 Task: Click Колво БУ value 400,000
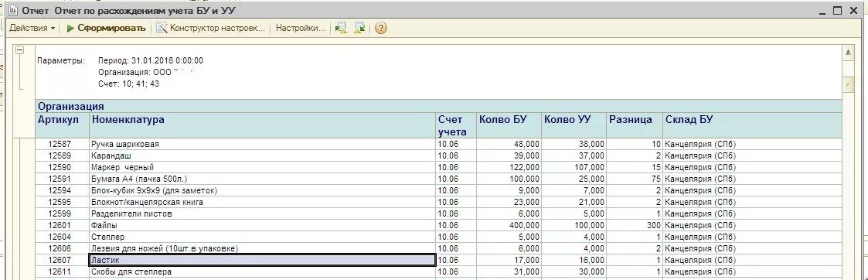point(524,226)
